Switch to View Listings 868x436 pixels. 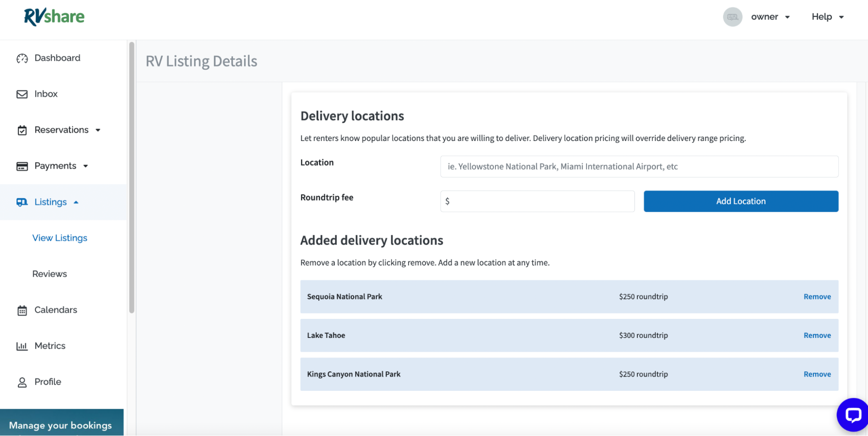pos(59,238)
